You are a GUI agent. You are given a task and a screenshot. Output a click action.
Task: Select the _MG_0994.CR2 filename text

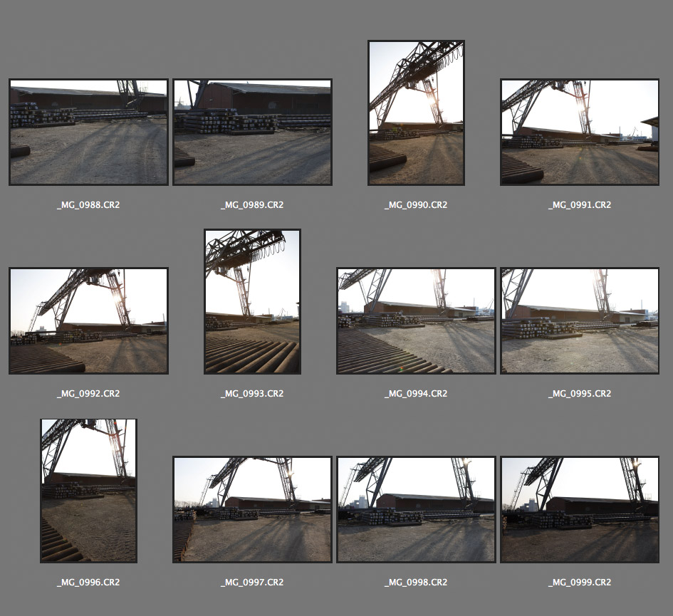[x=416, y=394]
